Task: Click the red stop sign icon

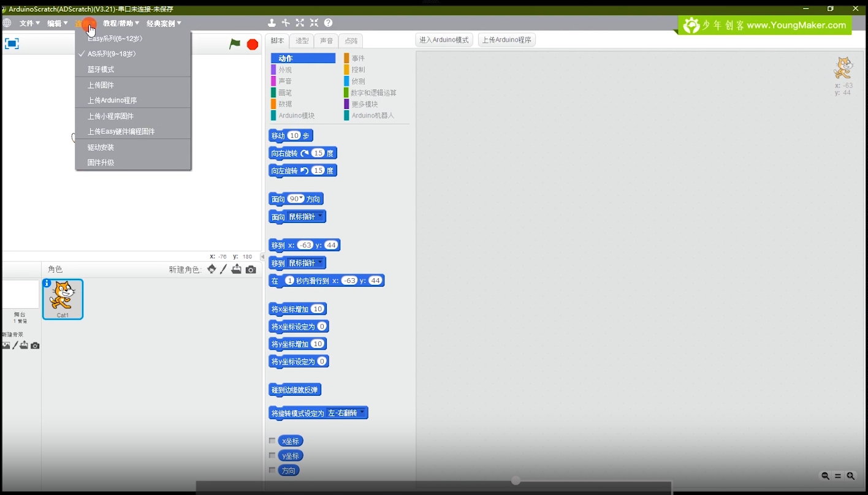Action: pyautogui.click(x=253, y=44)
